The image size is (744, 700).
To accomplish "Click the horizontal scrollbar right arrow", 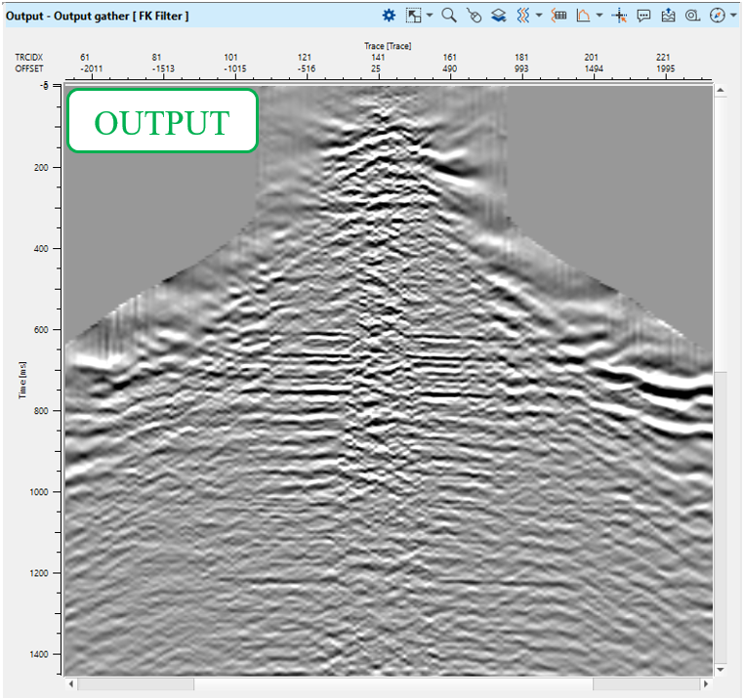I will click(x=705, y=684).
